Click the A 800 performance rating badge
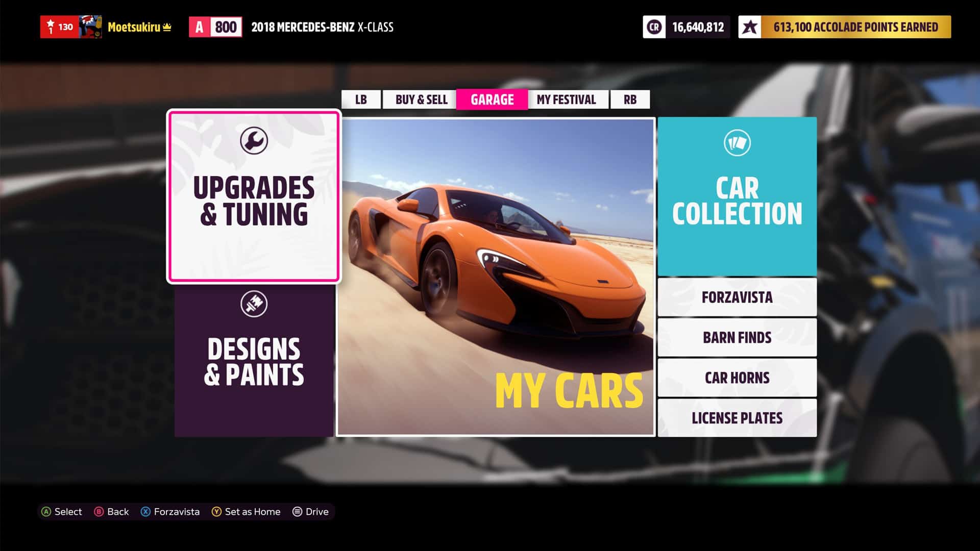Screen dimensions: 980x551 click(215, 27)
